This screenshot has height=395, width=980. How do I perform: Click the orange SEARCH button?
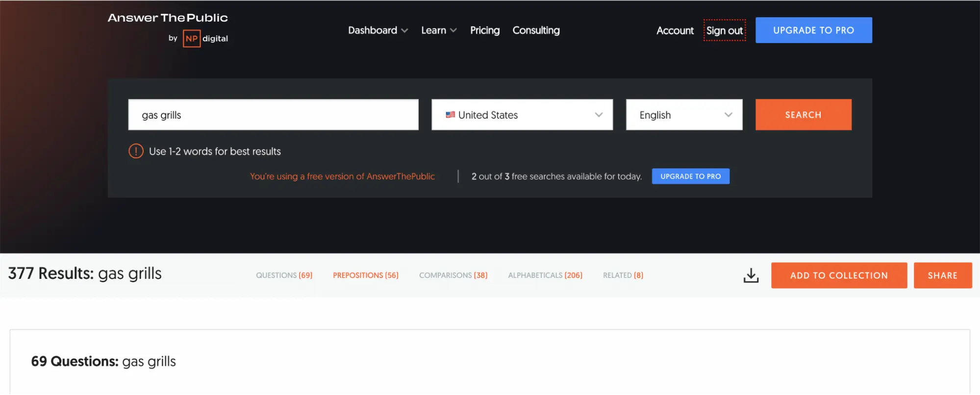pos(803,115)
